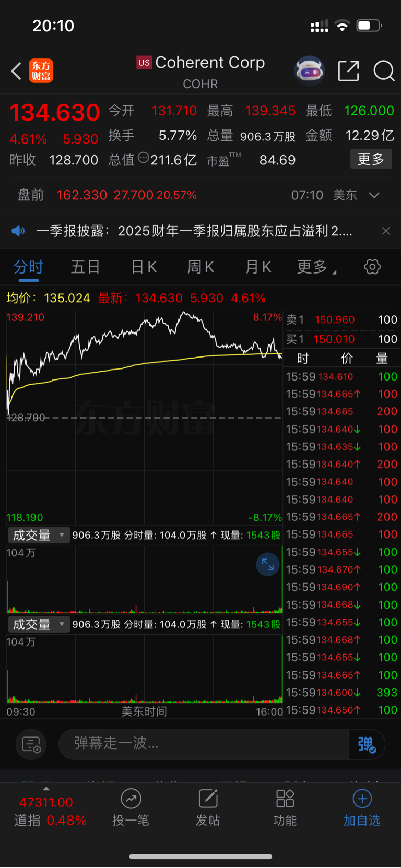Screen dimensions: 401x868
Task: Tap the 134.650 last trade row
Action: [342, 710]
